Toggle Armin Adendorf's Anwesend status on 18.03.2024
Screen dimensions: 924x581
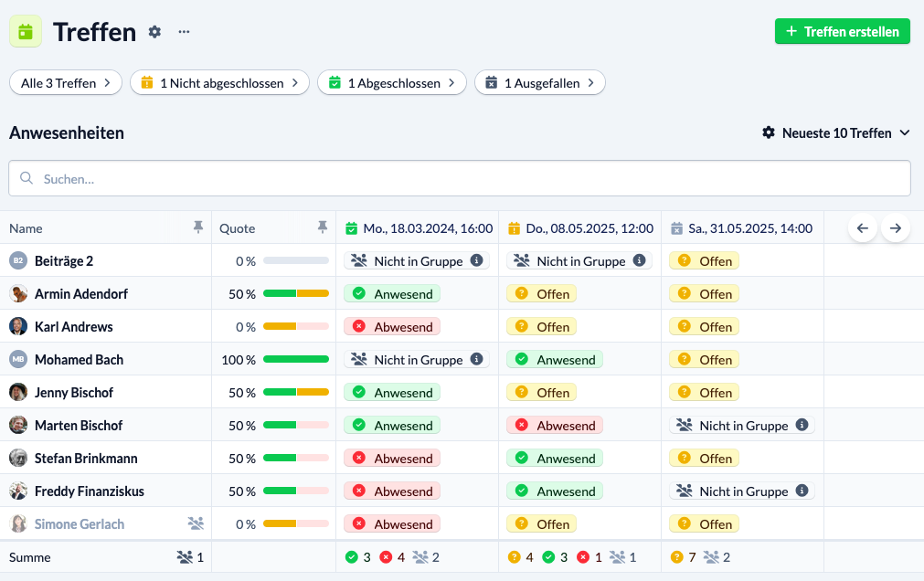392,293
